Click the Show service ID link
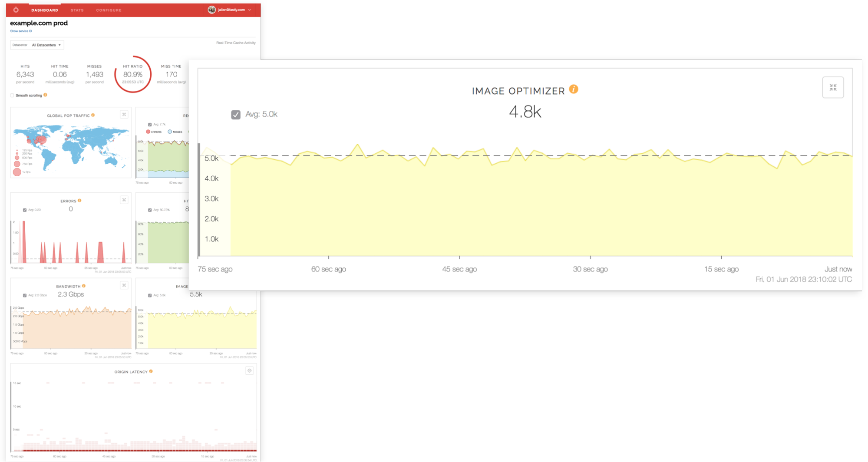The width and height of the screenshot is (868, 462). 21,31
